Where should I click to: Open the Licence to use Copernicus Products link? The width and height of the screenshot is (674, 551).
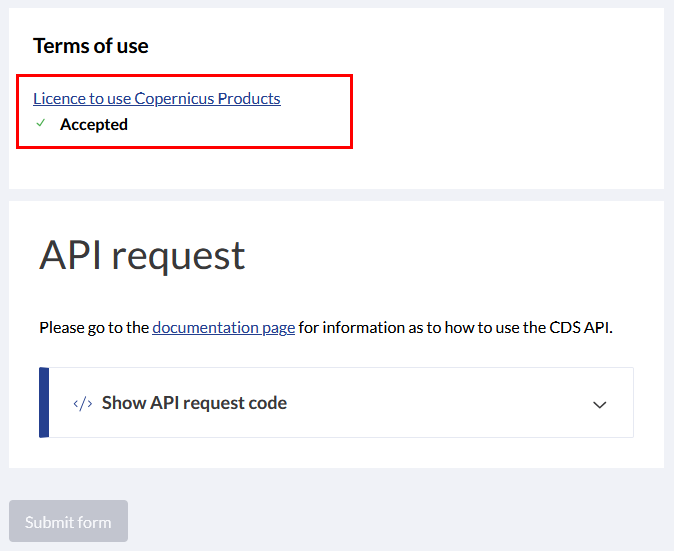(x=157, y=98)
